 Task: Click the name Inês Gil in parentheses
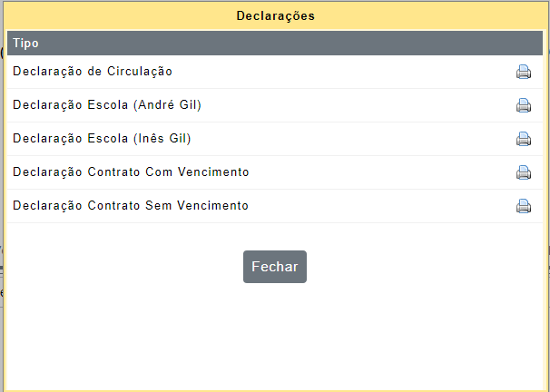click(162, 139)
